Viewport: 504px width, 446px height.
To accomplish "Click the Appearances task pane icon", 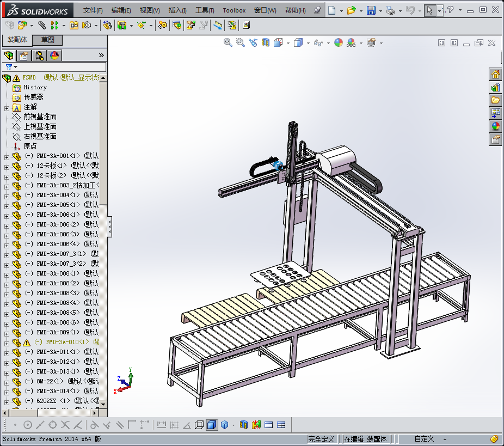I will coord(495,126).
